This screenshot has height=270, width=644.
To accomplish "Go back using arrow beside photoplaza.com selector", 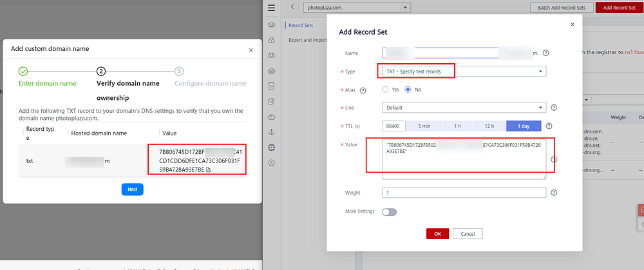I will [x=292, y=7].
